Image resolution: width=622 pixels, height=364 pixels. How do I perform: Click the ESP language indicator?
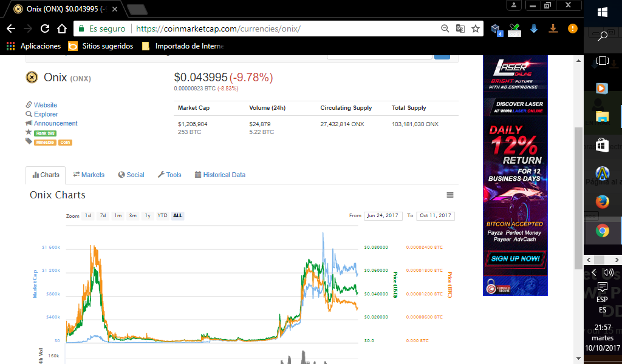tap(603, 305)
